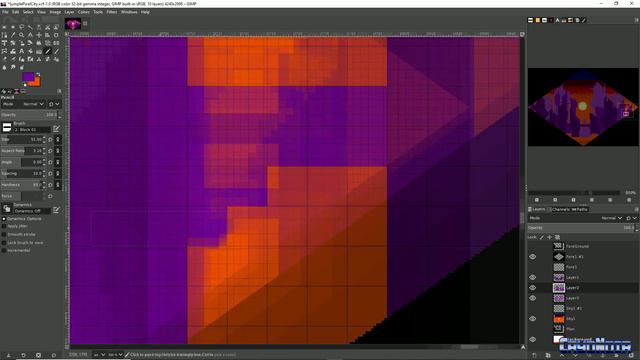Screen dimensions: 640x360
Task: Enable the Apply Jitter checkbox
Action: pos(4,226)
